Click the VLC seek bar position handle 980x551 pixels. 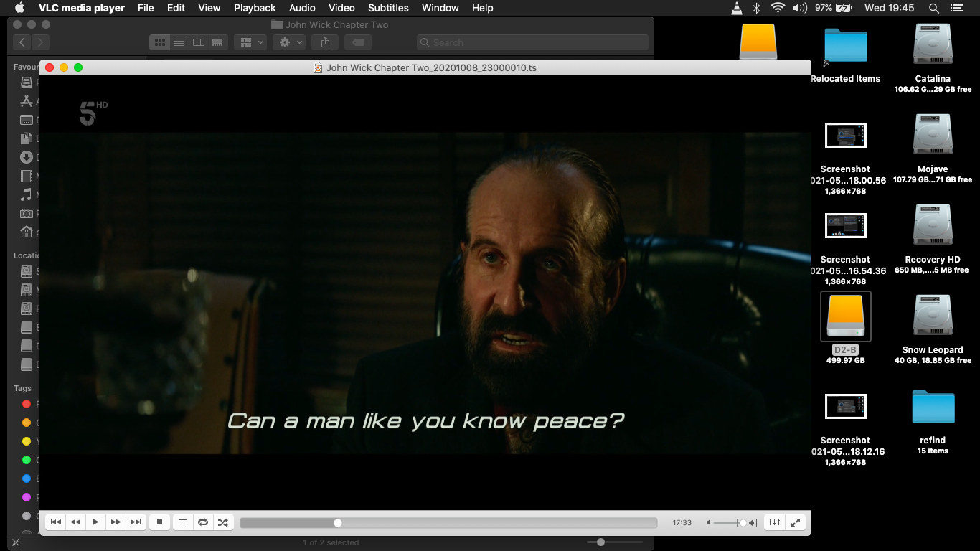tap(338, 523)
